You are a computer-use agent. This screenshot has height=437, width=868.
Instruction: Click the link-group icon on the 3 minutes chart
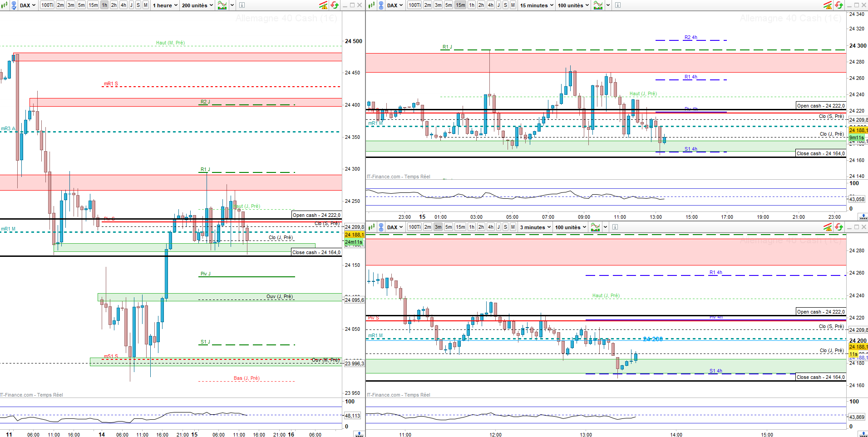[381, 227]
